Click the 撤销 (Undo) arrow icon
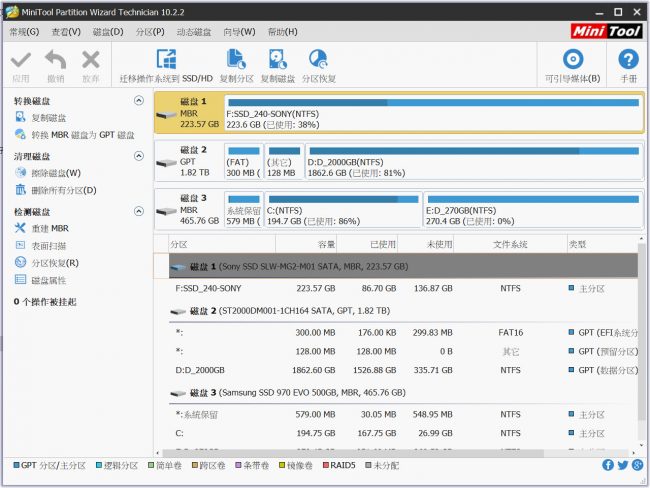Screen dimensions: 650x488 [x=56, y=60]
